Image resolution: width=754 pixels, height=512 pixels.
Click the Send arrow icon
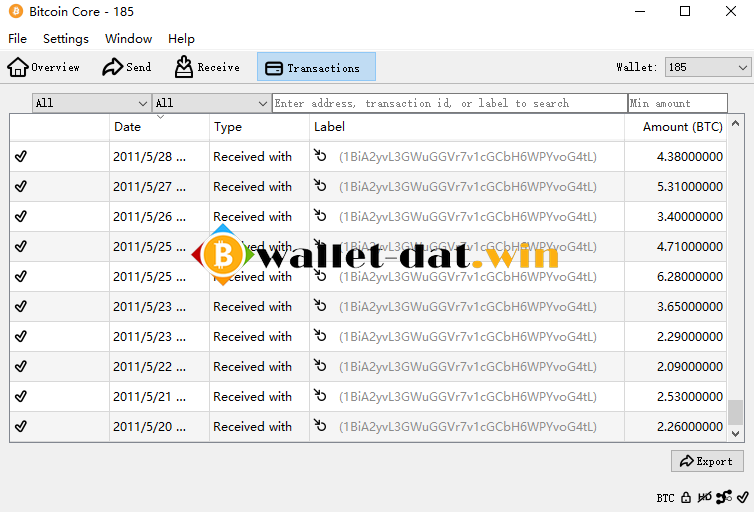click(113, 67)
